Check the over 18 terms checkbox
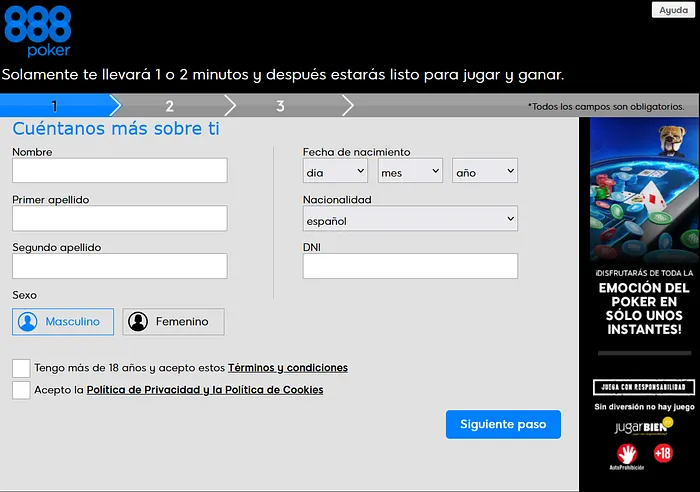Viewport: 700px width, 492px height. tap(21, 367)
